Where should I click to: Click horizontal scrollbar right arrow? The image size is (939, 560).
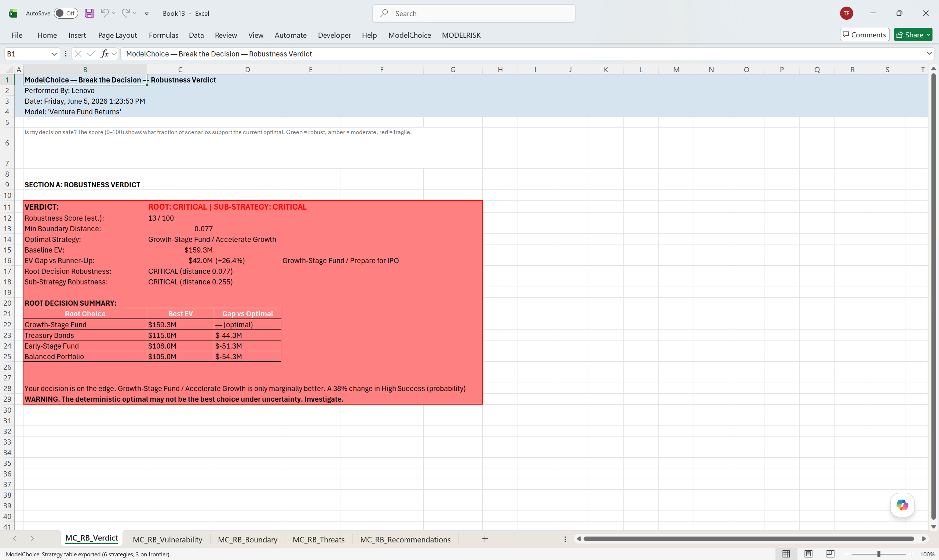pos(924,539)
